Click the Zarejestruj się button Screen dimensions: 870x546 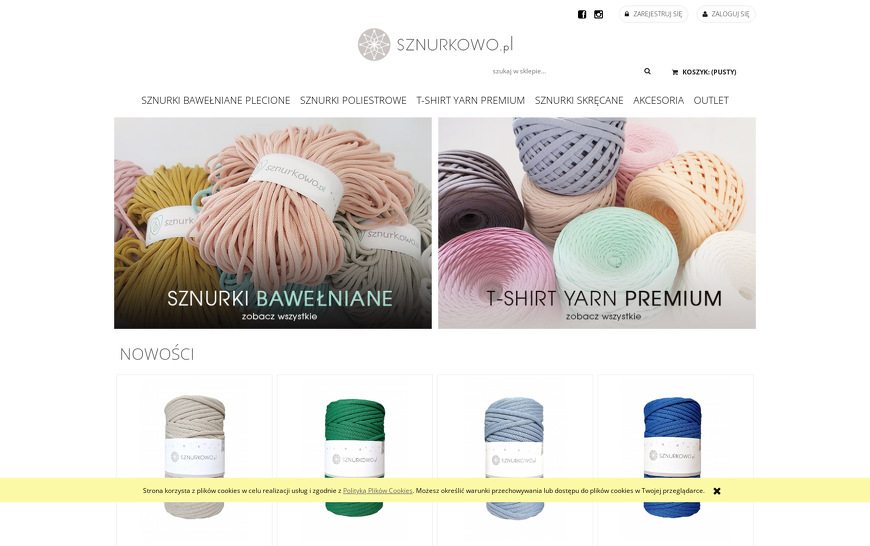pyautogui.click(x=654, y=14)
